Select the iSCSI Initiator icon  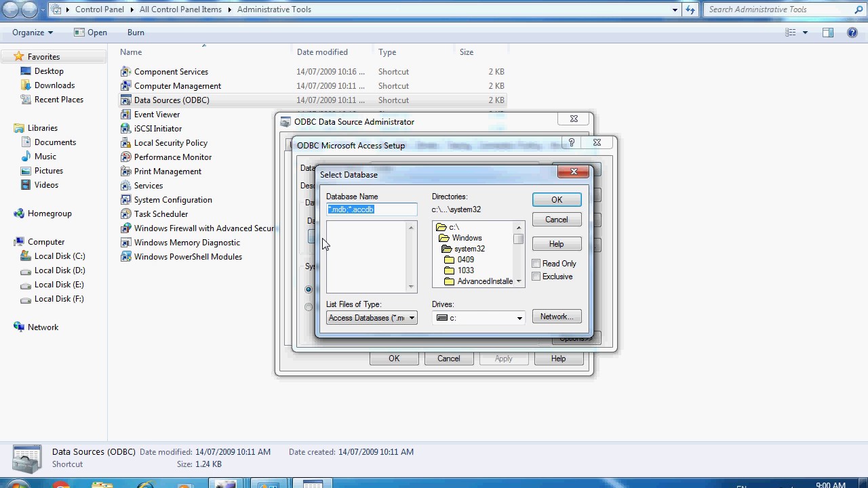point(125,128)
